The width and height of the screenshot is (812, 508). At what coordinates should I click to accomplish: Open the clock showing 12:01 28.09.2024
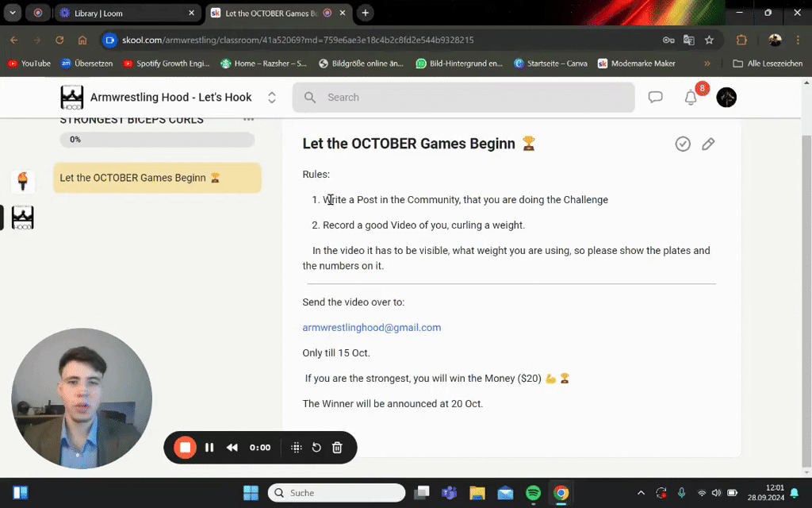765,492
